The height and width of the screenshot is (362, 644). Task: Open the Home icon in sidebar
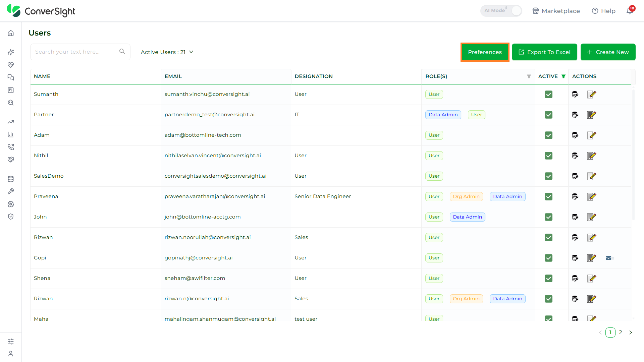coord(11,33)
